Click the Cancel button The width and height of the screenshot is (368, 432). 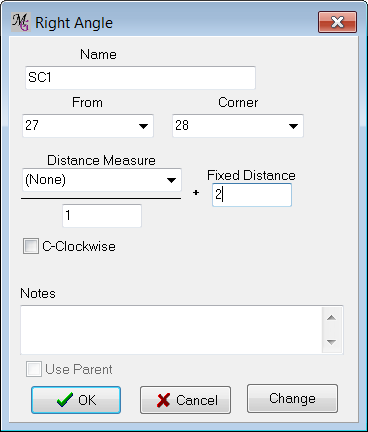pos(185,400)
